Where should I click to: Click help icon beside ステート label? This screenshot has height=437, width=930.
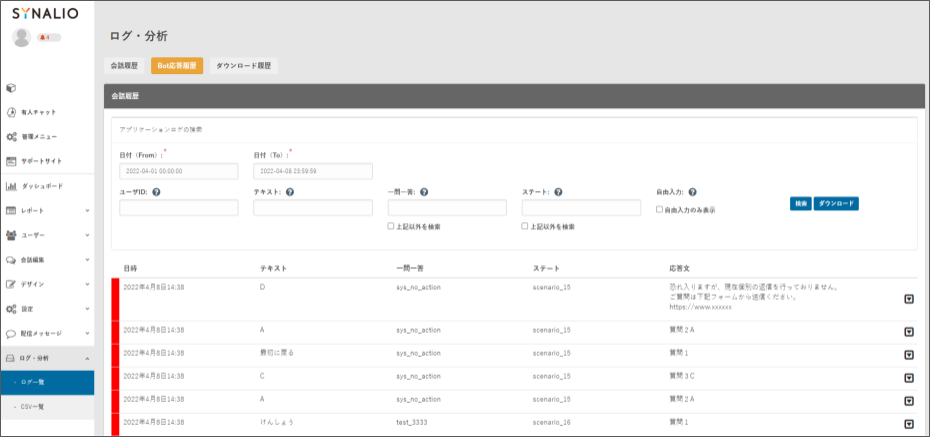coord(558,192)
